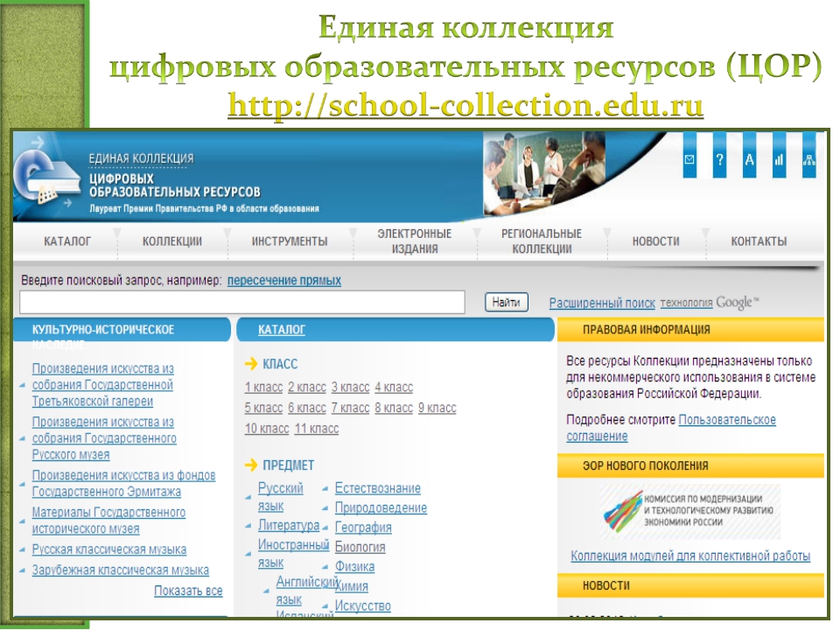Open the КОНТАКТЫ menu item
The width and height of the screenshot is (840, 630).
[x=759, y=241]
